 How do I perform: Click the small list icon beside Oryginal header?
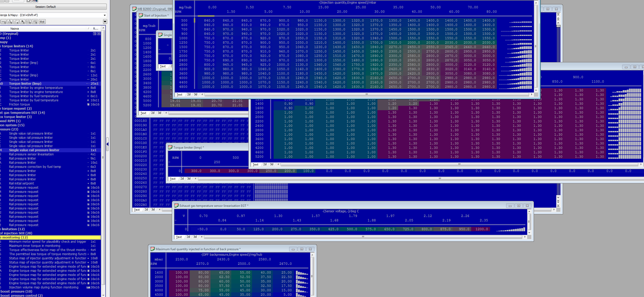(x=95, y=34)
